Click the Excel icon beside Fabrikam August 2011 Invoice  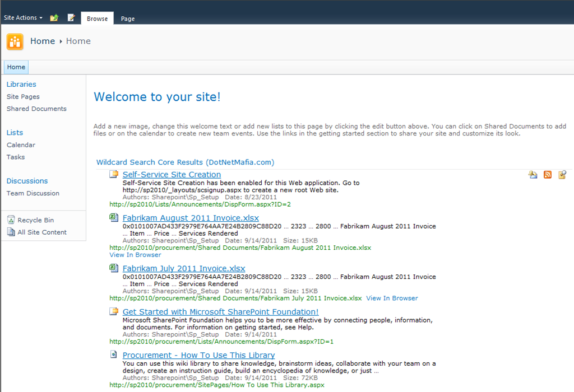[114, 217]
